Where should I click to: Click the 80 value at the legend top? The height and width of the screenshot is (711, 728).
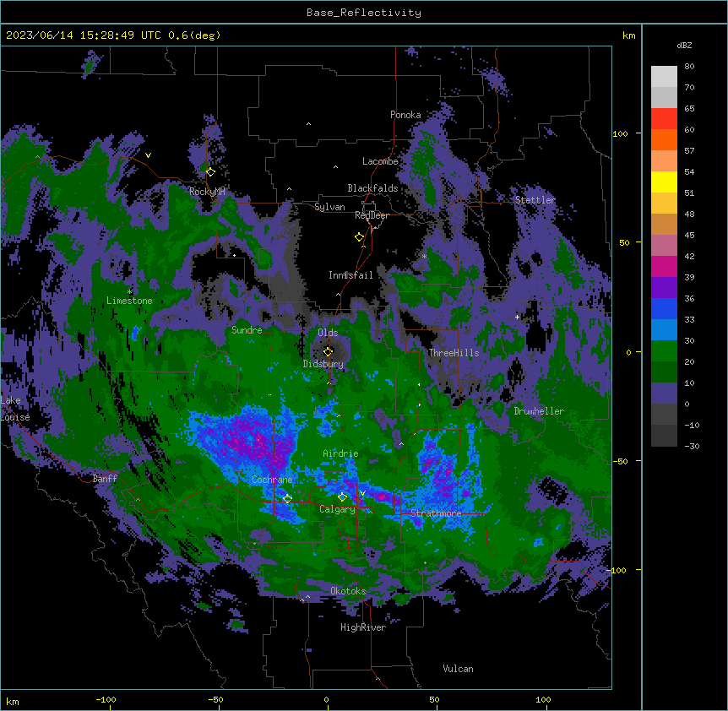pos(689,66)
